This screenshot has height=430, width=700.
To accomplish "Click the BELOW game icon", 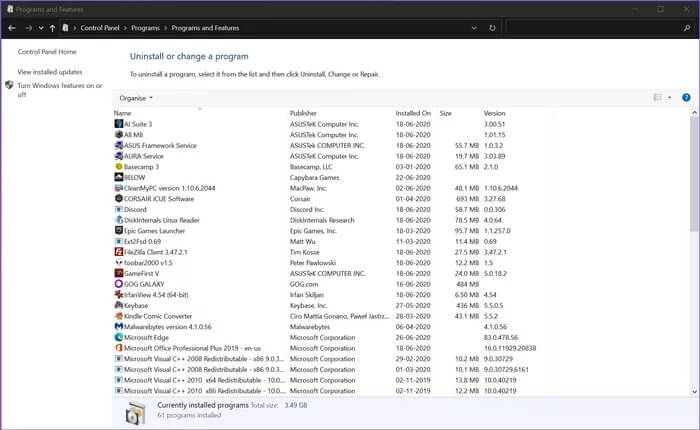I will (x=118, y=177).
